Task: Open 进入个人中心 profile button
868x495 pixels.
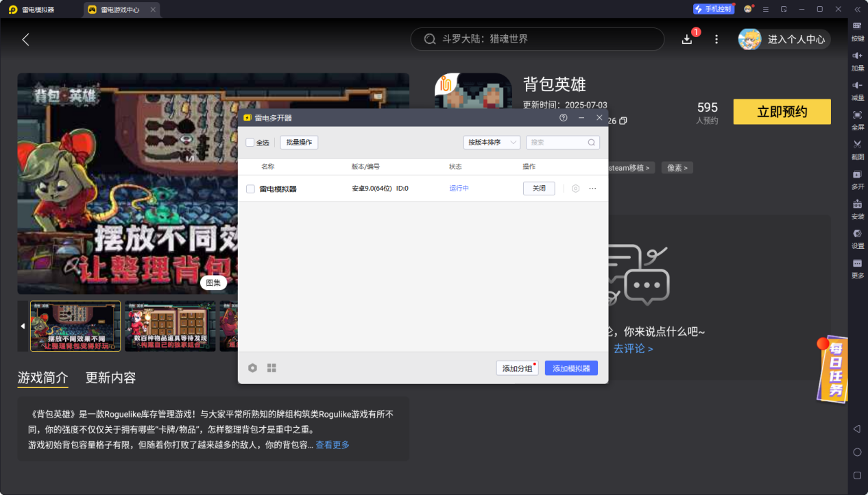Action: 784,39
